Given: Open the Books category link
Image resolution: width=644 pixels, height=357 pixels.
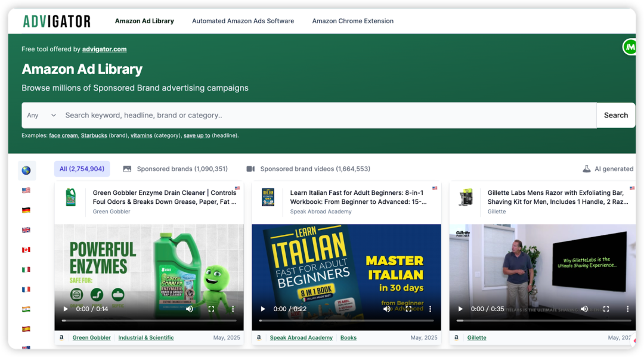Looking at the screenshot, I should [x=348, y=338].
